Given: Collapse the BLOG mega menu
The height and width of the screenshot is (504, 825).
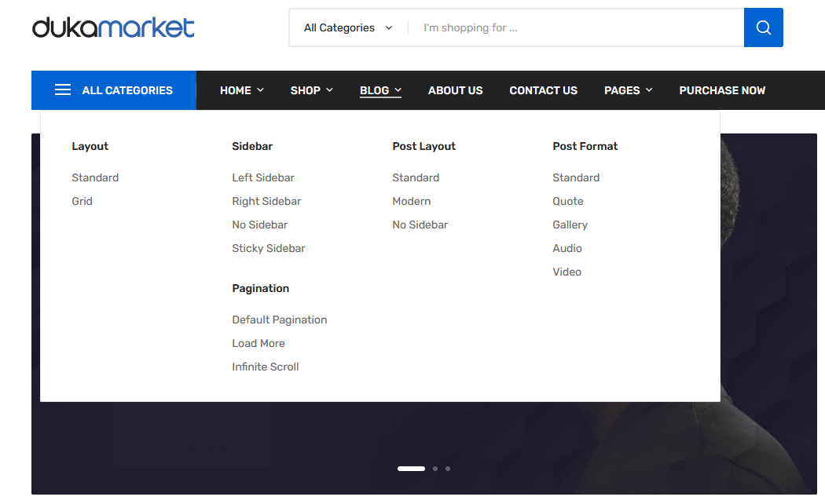Looking at the screenshot, I should click(380, 90).
